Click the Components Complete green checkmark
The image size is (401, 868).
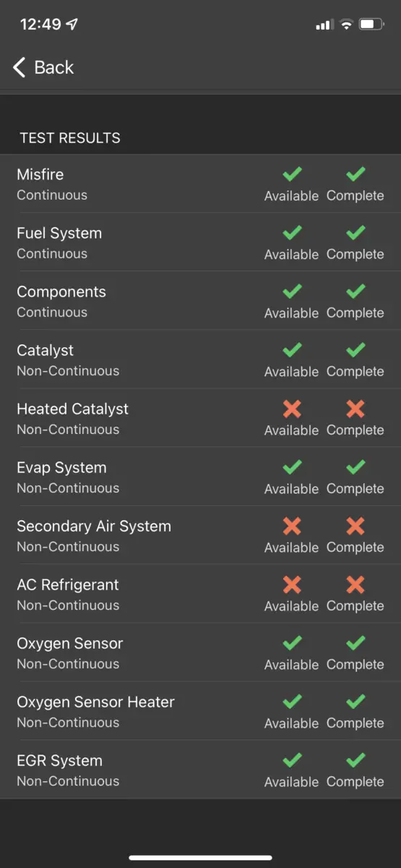355,292
